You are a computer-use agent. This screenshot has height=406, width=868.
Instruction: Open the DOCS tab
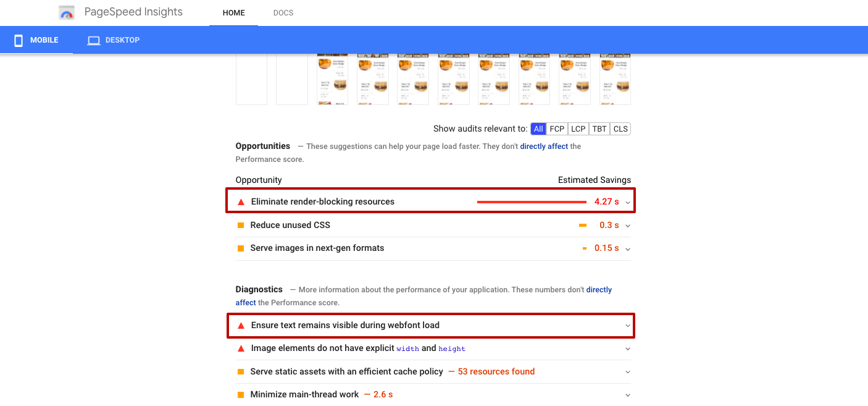[x=283, y=13]
